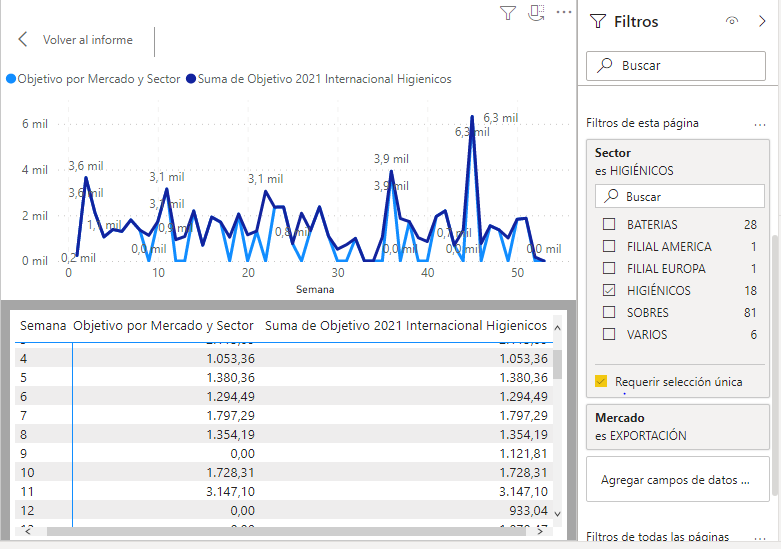Expand the Mercado filter card
The image size is (781, 549).
pyautogui.click(x=678, y=427)
